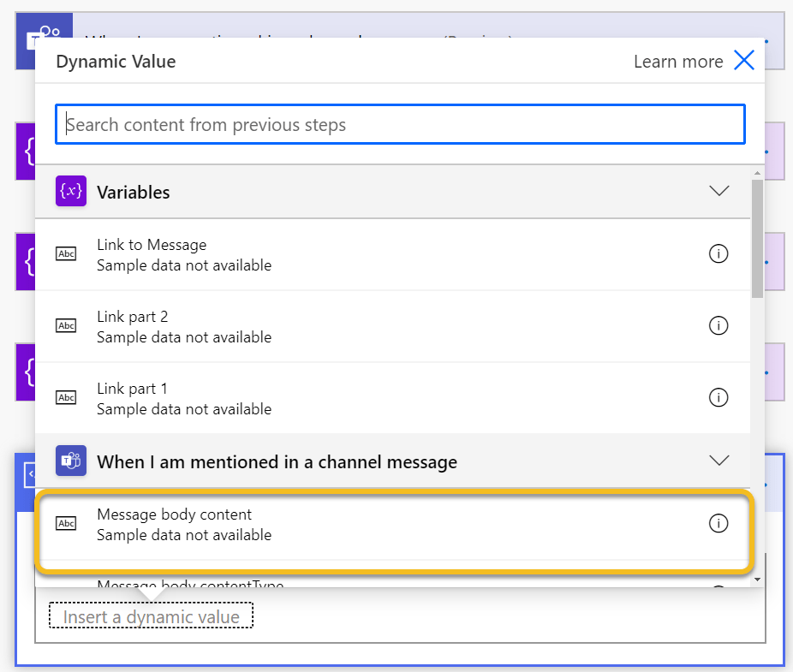Show info for Link part 1
The image size is (793, 672).
[x=718, y=398]
